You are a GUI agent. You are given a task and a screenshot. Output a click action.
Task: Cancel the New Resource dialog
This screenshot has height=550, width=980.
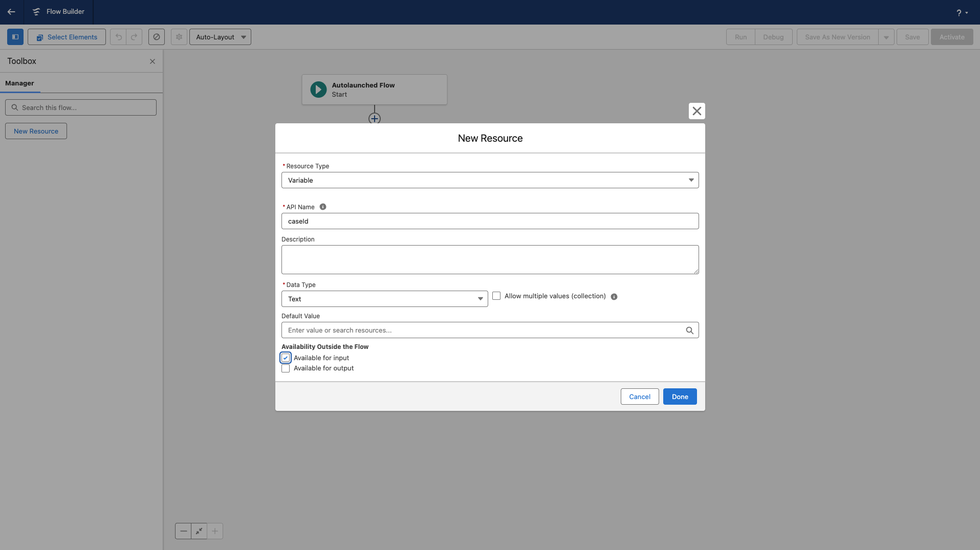(639, 397)
